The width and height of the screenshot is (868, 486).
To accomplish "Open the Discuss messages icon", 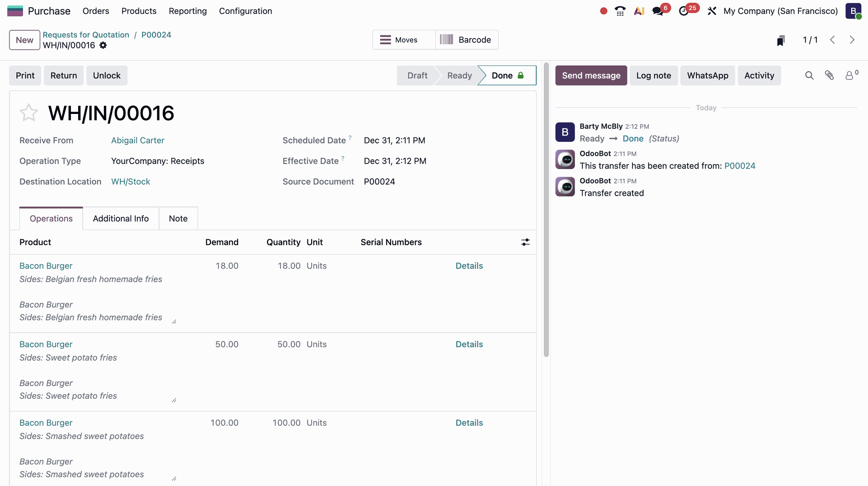I will tap(659, 11).
